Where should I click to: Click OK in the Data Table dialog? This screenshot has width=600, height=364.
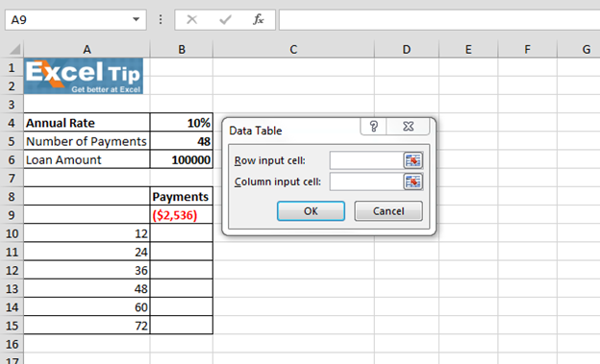pos(311,211)
